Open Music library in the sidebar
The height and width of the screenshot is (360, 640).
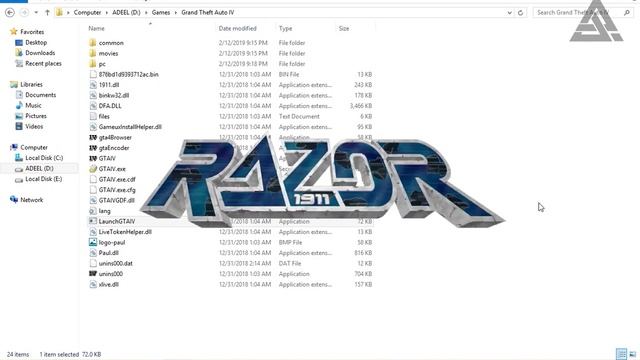(33, 106)
